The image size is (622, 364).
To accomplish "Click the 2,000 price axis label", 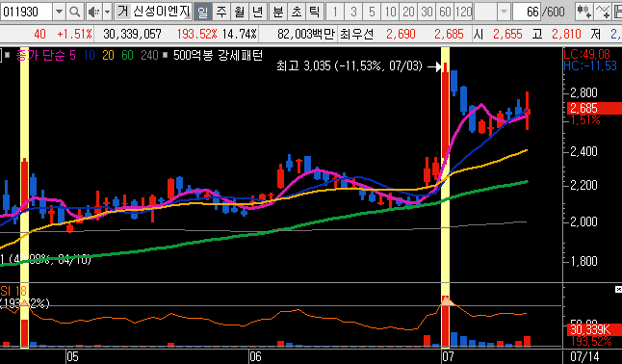I will [x=583, y=221].
